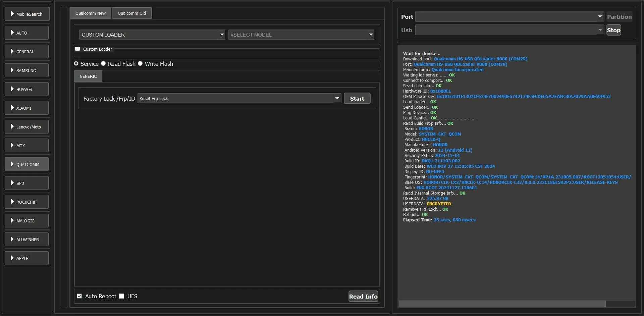Click the Elapsed Time log line

(x=439, y=220)
